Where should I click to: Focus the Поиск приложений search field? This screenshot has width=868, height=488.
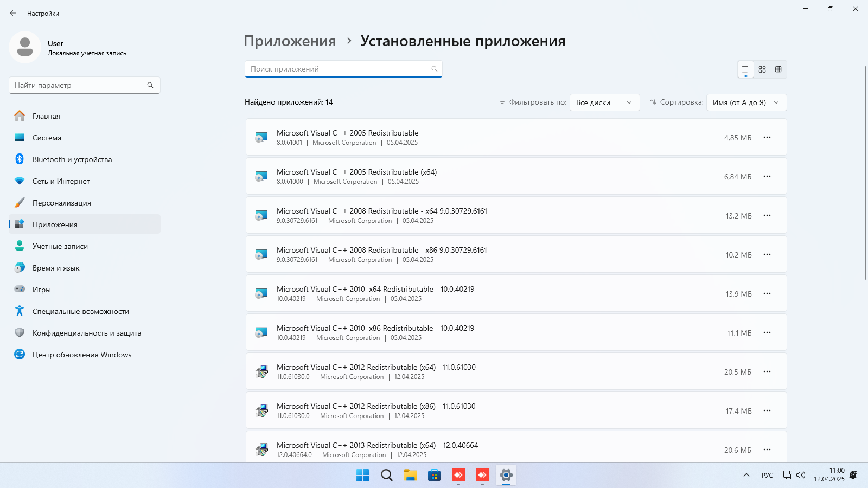click(x=343, y=69)
